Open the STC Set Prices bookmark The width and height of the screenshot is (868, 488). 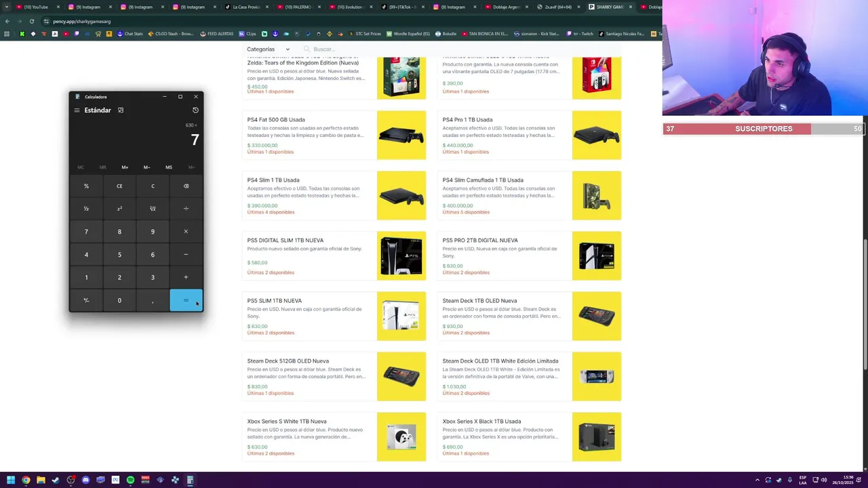[x=364, y=34]
